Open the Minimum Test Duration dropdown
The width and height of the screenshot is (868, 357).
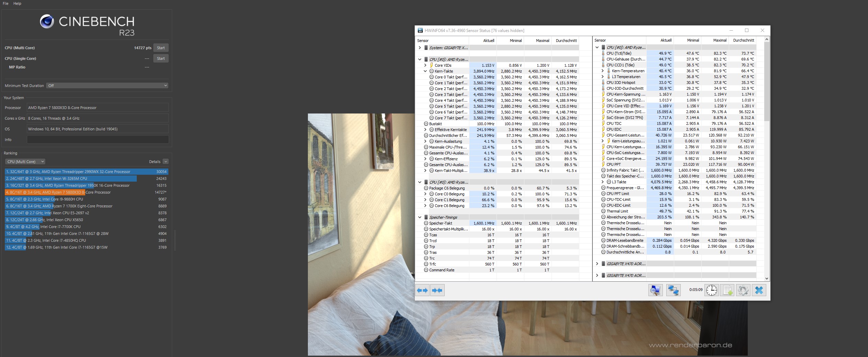tap(107, 86)
